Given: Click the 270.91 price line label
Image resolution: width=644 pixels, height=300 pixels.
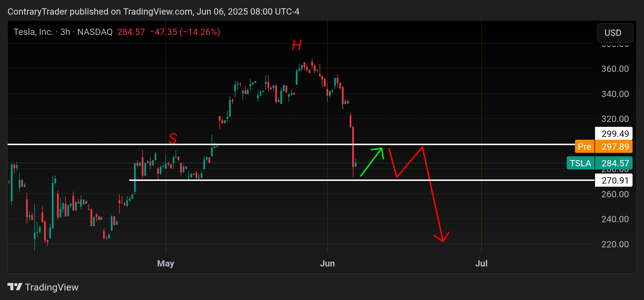Looking at the screenshot, I should click(614, 180).
